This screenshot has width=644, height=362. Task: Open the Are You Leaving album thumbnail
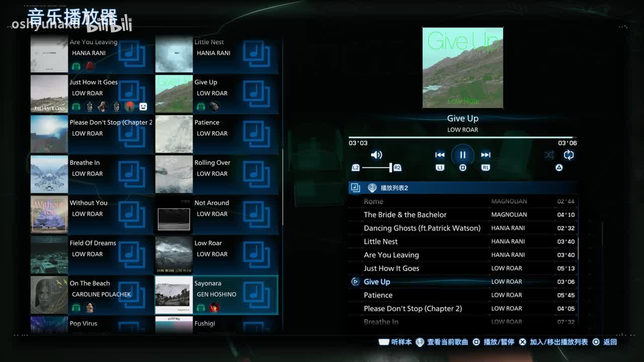coord(49,54)
